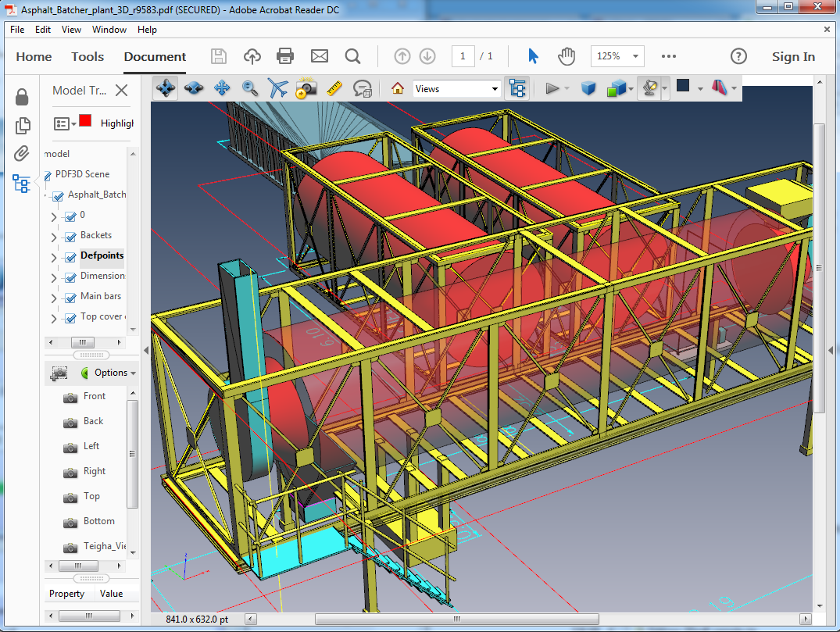Toggle the Defpoints layer visibility checkbox

click(70, 257)
